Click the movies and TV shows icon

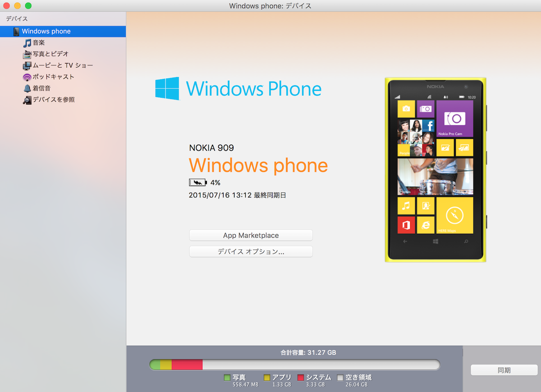27,66
